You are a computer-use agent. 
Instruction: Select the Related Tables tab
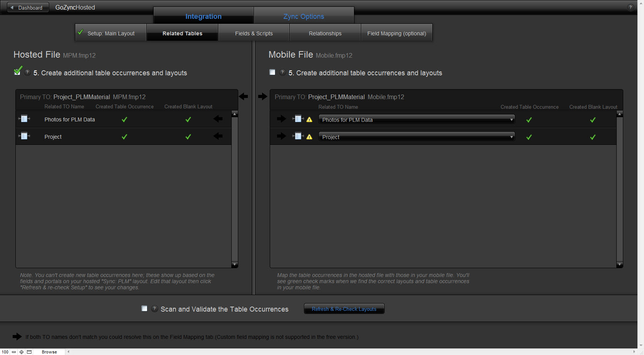tap(182, 33)
